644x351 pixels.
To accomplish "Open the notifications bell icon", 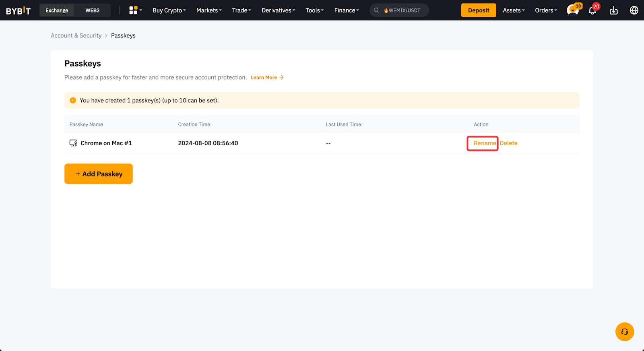I will point(592,10).
